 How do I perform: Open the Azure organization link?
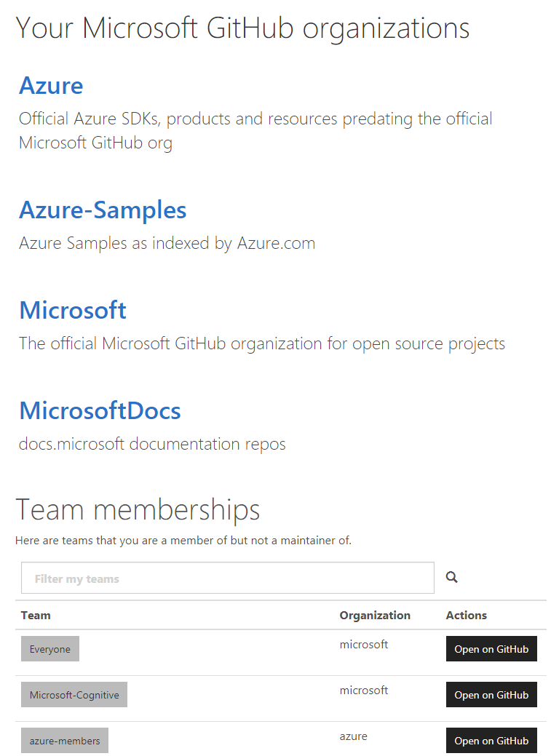point(51,86)
